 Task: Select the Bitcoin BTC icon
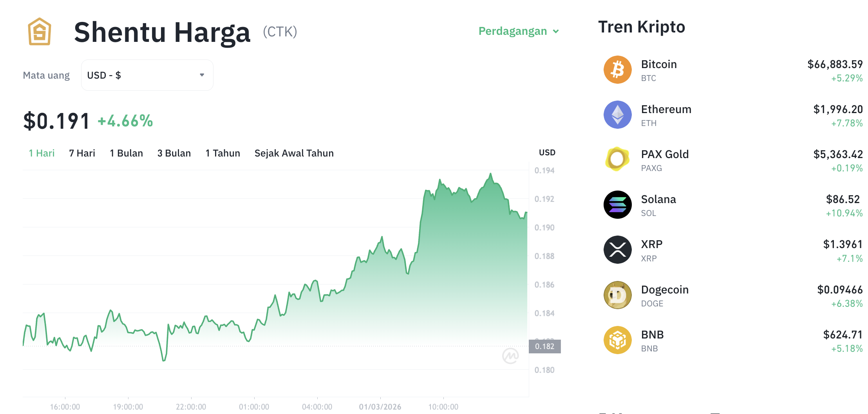617,69
